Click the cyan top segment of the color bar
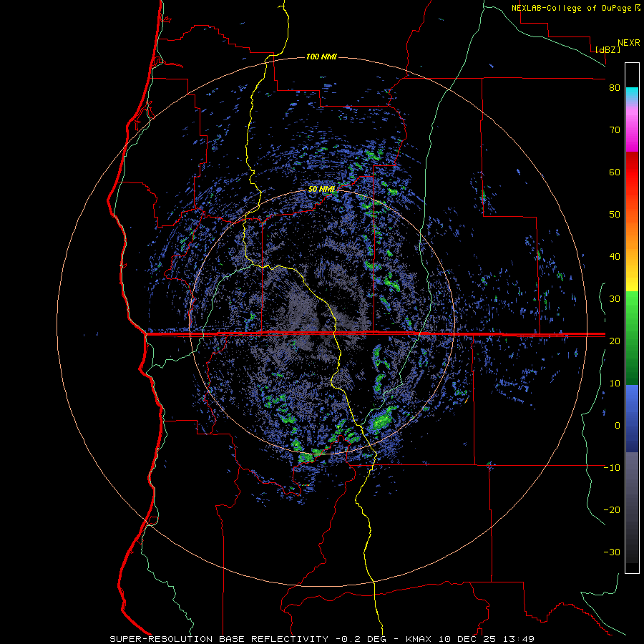Screen dimensions: 644x644 632,95
